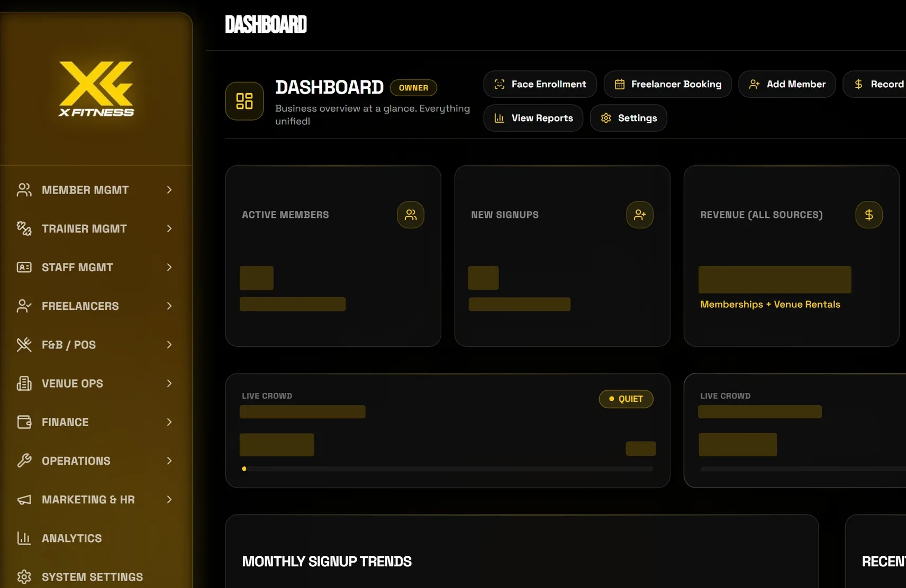Viewport: 906px width, 588px height.
Task: Click the X Fitness logo
Action: tap(96, 89)
